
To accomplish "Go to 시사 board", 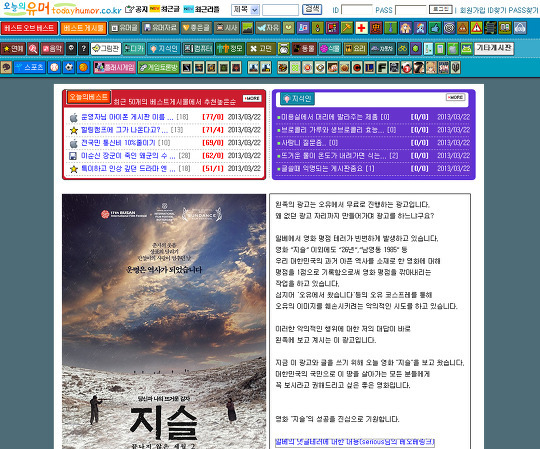I will [x=226, y=28].
